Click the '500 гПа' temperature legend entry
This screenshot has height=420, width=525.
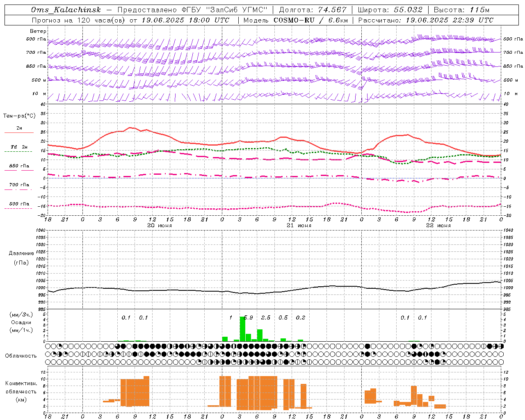[19, 204]
